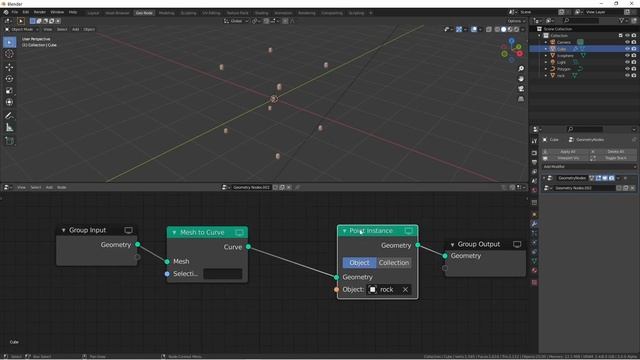Open the Modifier properties wrench tab
Viewport: 640px width, 360px height.
pyautogui.click(x=534, y=224)
